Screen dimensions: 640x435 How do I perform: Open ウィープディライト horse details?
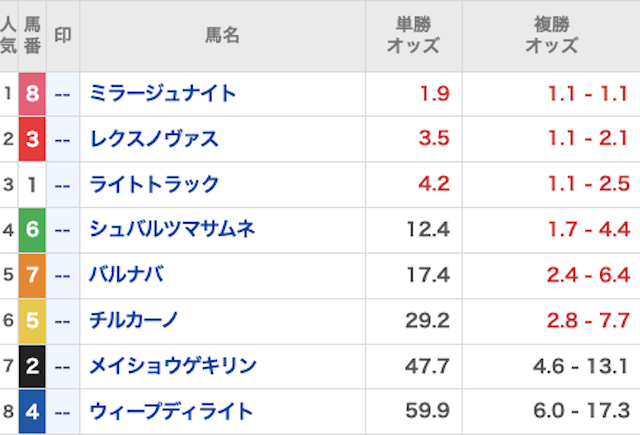click(x=170, y=411)
